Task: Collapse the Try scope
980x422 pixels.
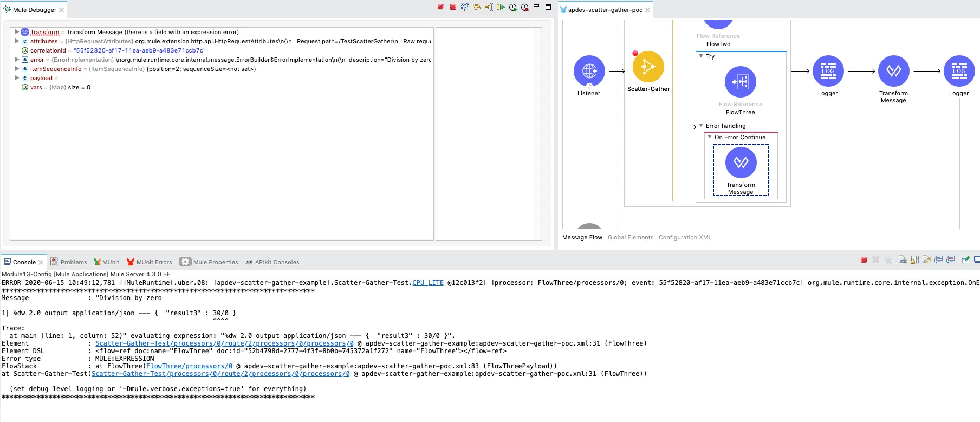Action: (x=701, y=56)
